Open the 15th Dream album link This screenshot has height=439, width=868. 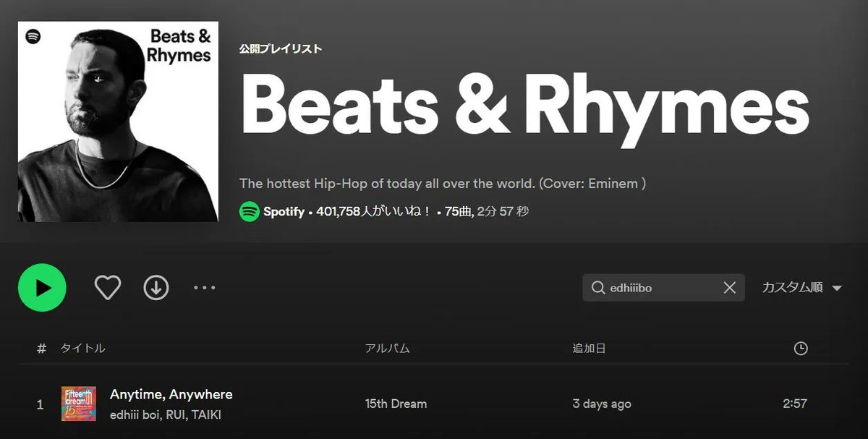click(x=396, y=404)
